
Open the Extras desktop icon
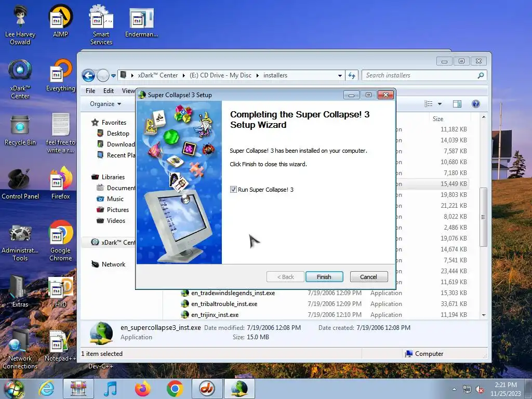click(x=20, y=291)
